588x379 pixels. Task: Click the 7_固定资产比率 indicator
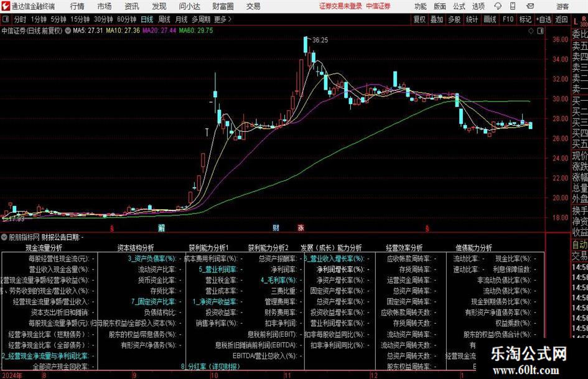point(153,302)
